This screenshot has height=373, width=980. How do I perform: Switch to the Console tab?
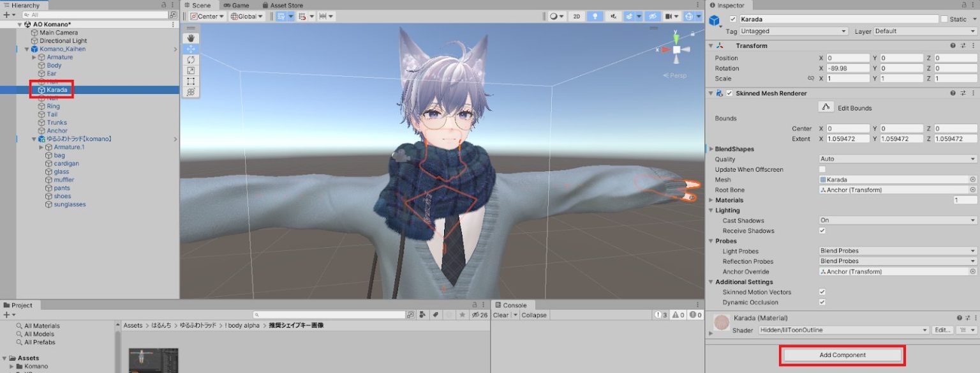[x=512, y=305]
